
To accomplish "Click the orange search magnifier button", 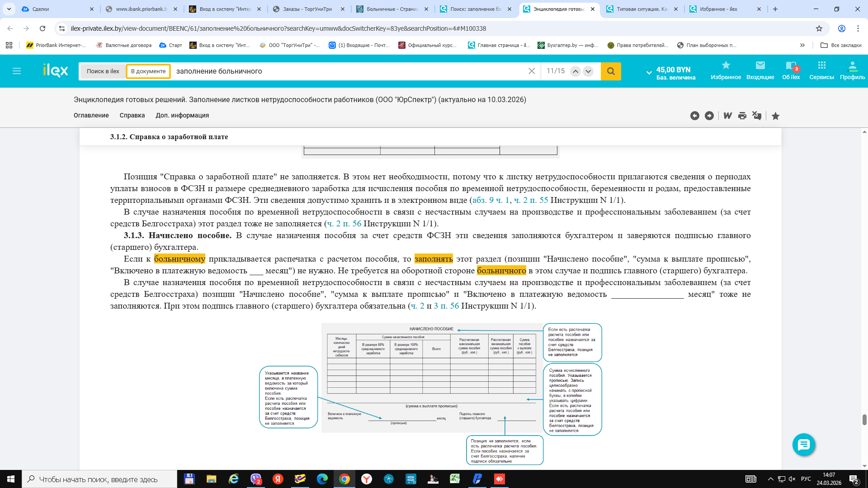I will 611,71.
